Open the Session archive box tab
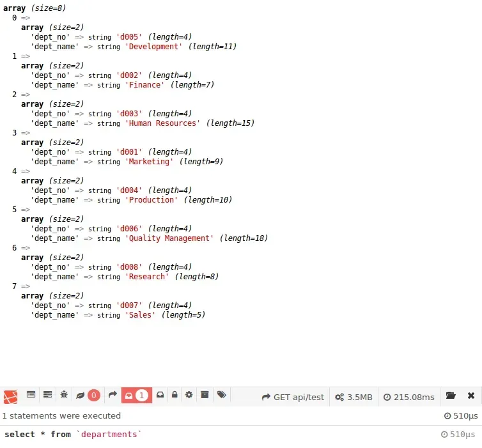482x448 pixels. 205,394
